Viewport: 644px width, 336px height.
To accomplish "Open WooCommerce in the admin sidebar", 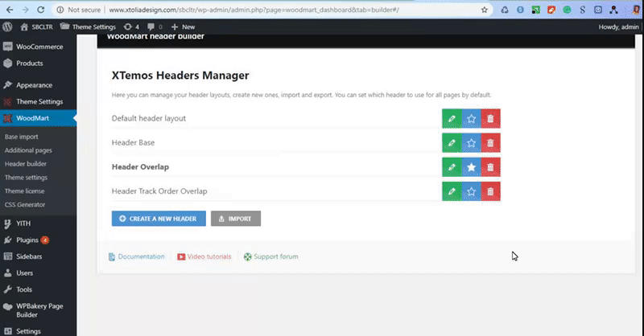I will (38, 47).
